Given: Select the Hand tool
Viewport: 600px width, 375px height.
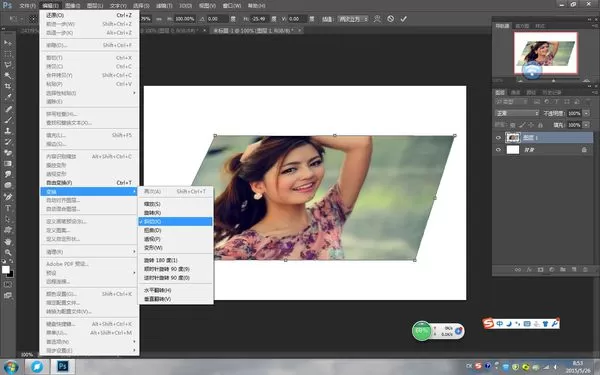Looking at the screenshot, I should pos(8,241).
